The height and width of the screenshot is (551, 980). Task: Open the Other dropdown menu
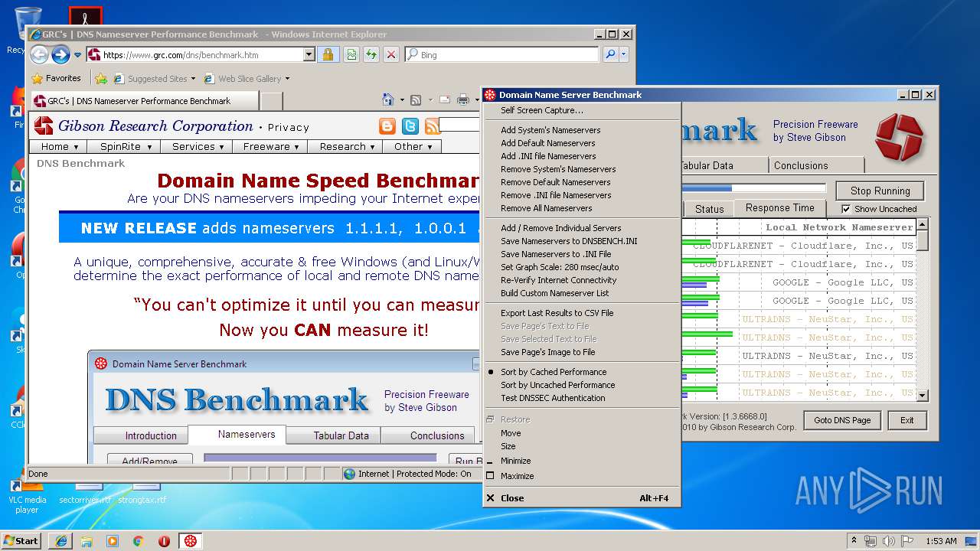[x=413, y=146]
